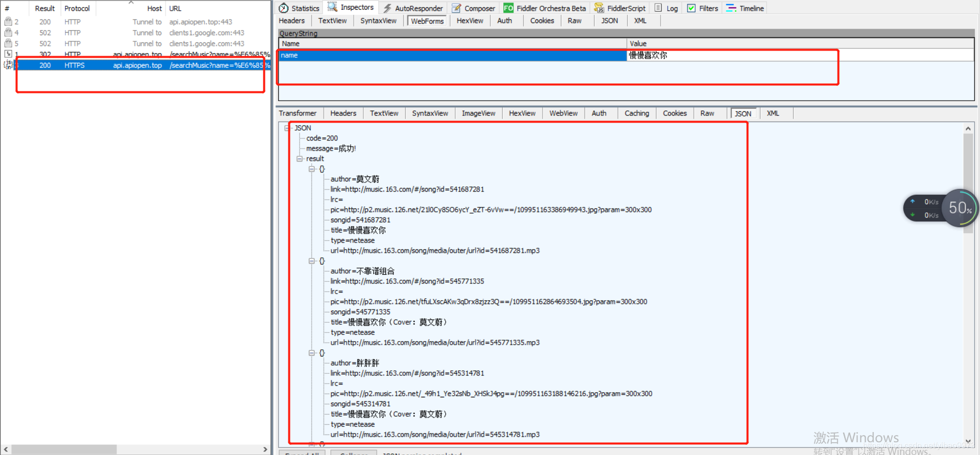Open response Cookies tab

click(674, 113)
